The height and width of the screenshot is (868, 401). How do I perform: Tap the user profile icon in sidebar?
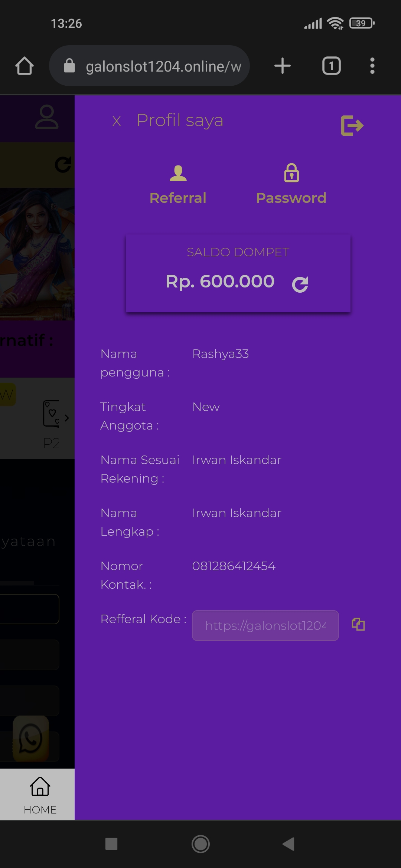point(46,117)
